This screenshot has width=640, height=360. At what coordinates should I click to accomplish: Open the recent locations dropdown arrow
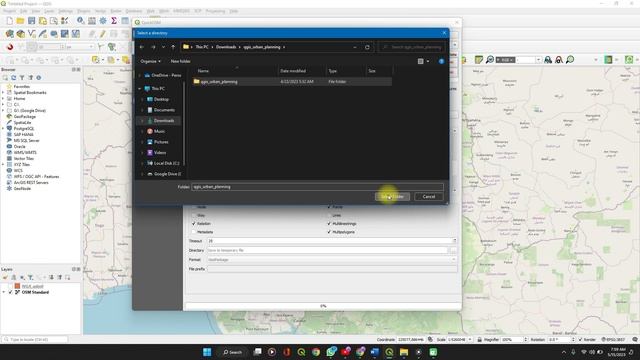(163, 47)
